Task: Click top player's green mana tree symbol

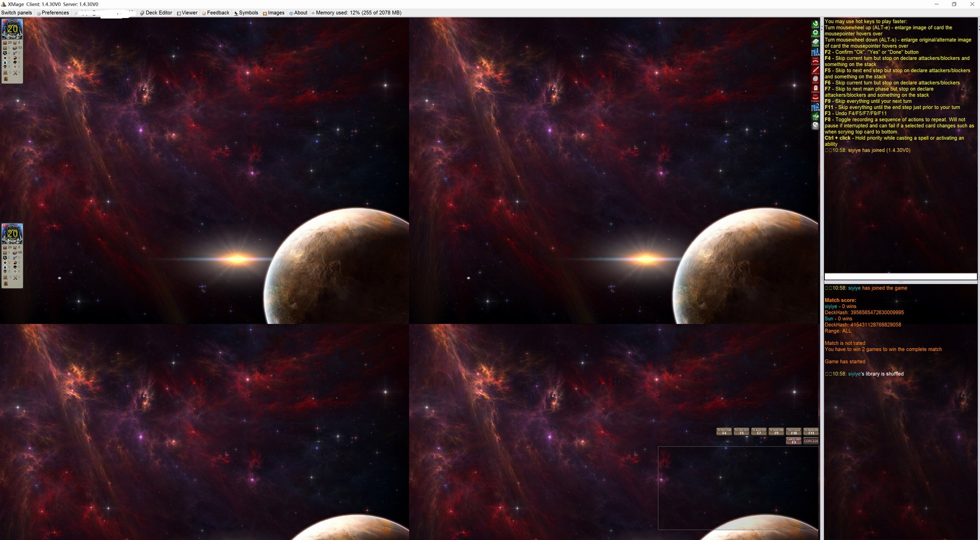Action: click(15, 62)
